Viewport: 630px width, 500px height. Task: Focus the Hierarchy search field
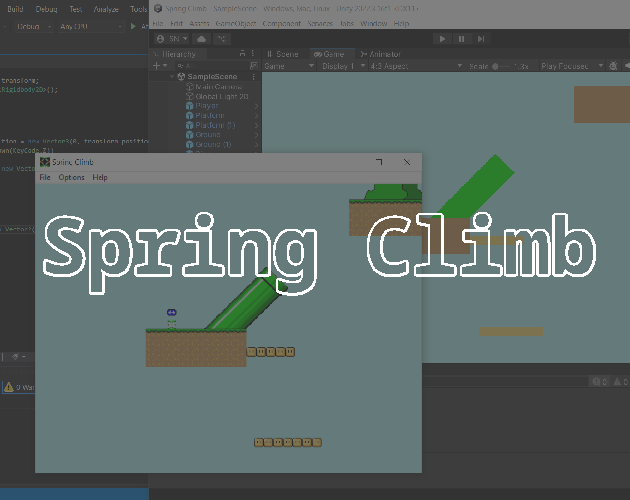[x=211, y=66]
